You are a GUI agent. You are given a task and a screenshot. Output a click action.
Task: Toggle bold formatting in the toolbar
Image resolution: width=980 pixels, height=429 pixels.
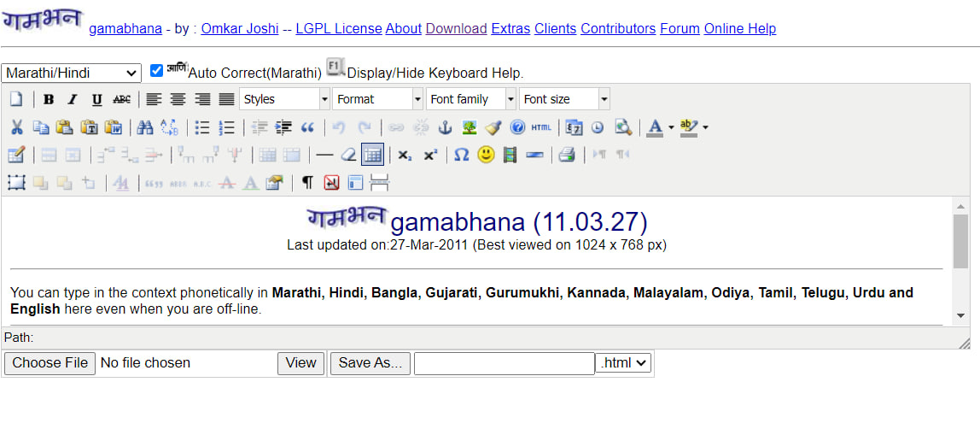tap(49, 99)
